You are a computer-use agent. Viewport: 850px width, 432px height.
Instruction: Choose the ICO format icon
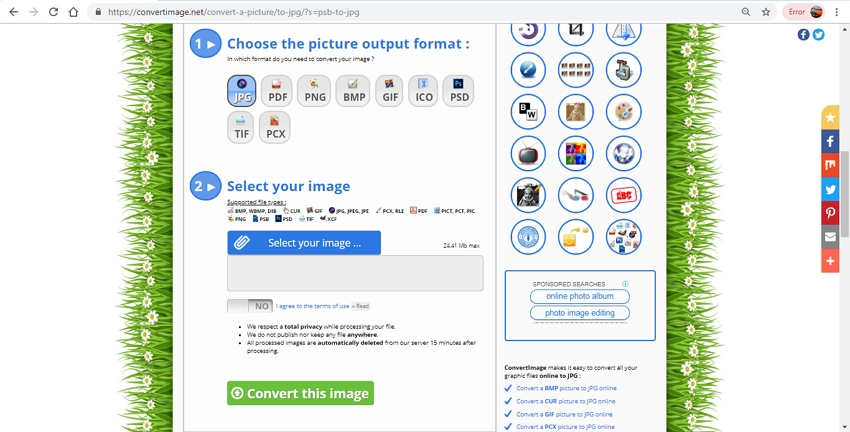423,91
